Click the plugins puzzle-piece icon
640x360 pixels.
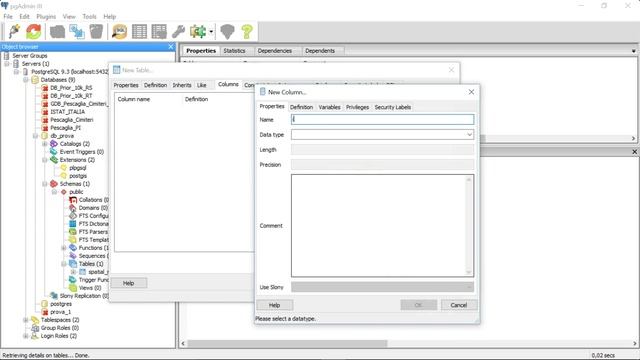pos(198,31)
